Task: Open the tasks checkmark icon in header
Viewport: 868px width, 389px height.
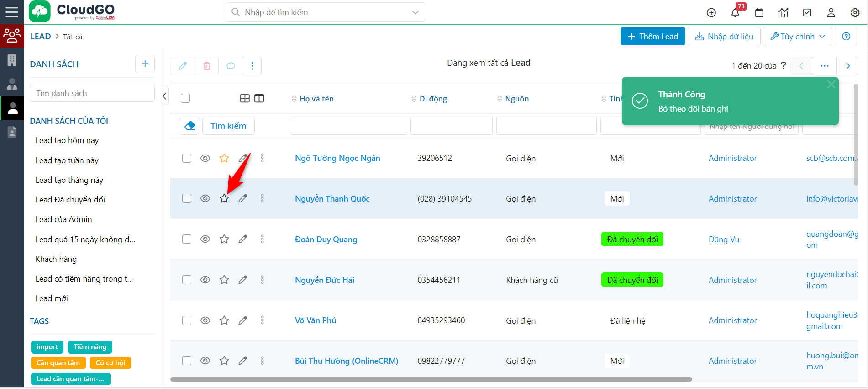Action: 807,12
